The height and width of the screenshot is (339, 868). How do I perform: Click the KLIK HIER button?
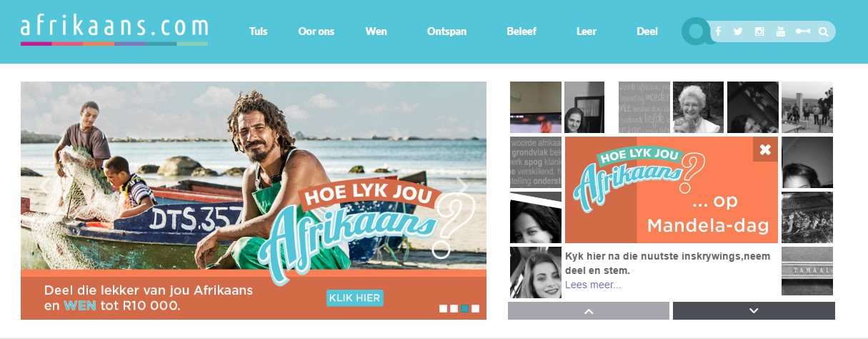(x=355, y=298)
